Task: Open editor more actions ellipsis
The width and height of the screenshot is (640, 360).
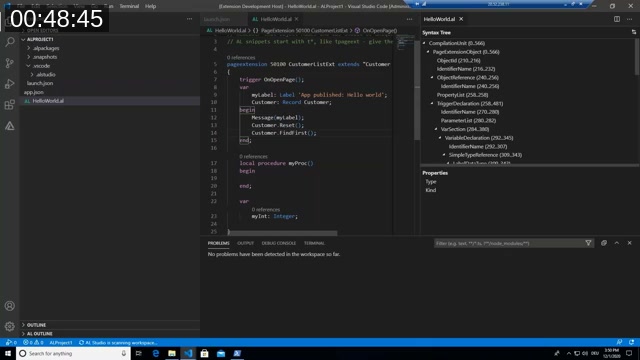Action: pyautogui.click(x=409, y=19)
